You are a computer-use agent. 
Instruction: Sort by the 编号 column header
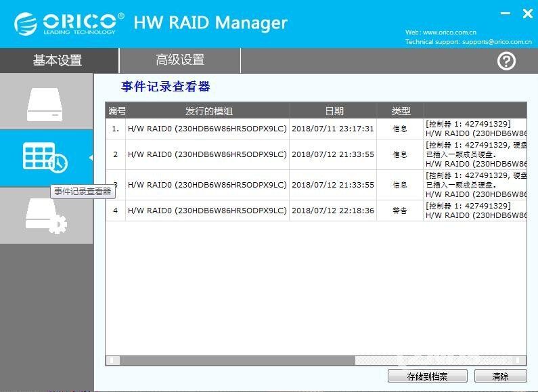[x=116, y=111]
